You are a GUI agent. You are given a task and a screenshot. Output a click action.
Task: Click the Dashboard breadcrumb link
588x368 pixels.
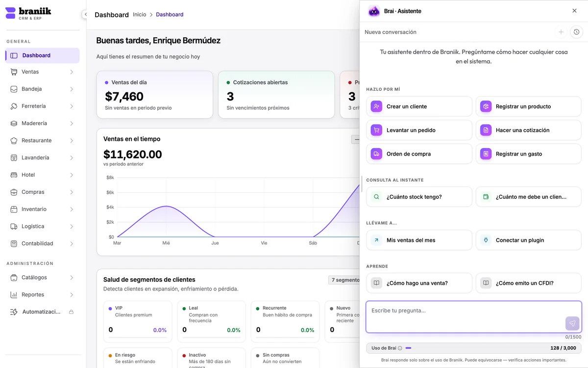pos(170,15)
